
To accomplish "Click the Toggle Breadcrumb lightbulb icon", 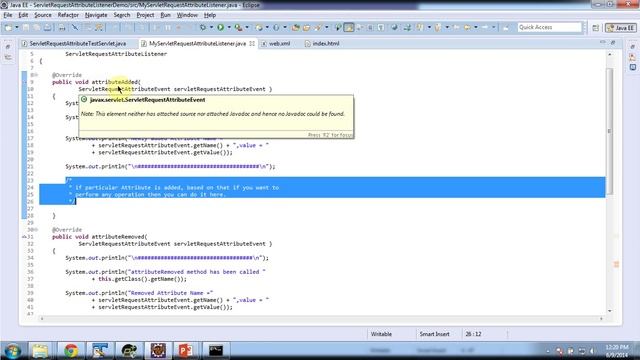I will (338, 27).
